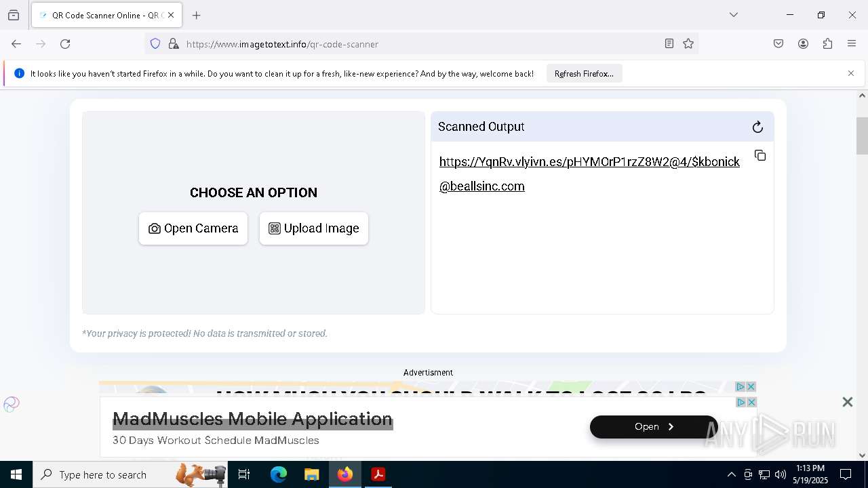Screen dimensions: 868x488
Task: Copy the scanned output with copy icon
Action: point(760,155)
